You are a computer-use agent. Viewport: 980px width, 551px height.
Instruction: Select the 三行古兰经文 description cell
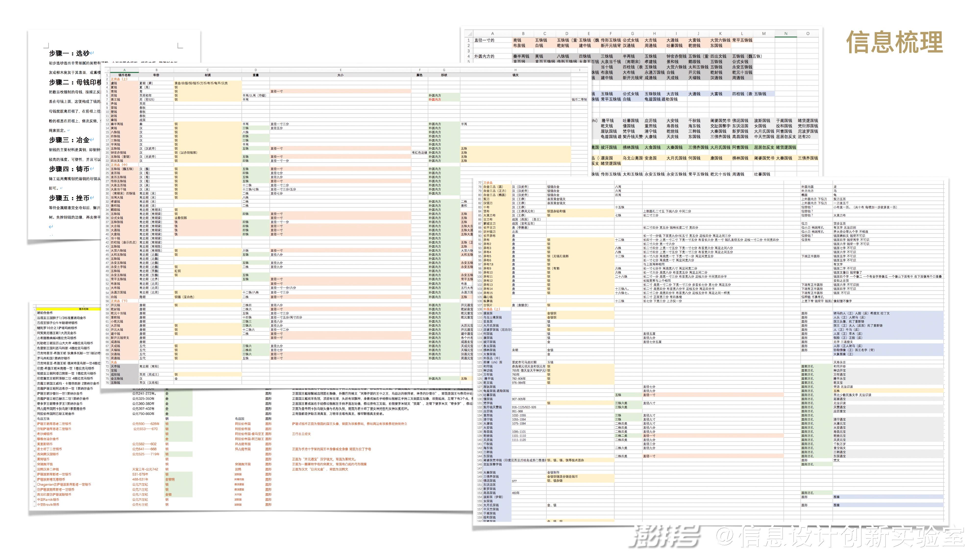click(x=301, y=434)
